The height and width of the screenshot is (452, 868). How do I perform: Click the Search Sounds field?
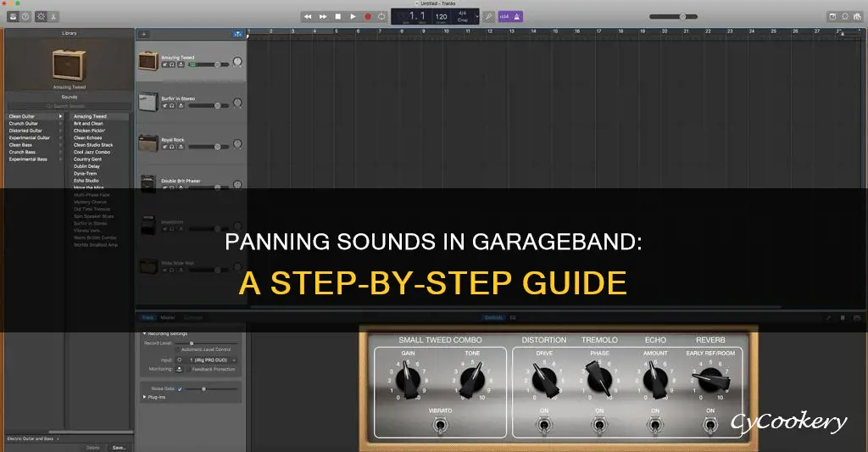click(70, 106)
